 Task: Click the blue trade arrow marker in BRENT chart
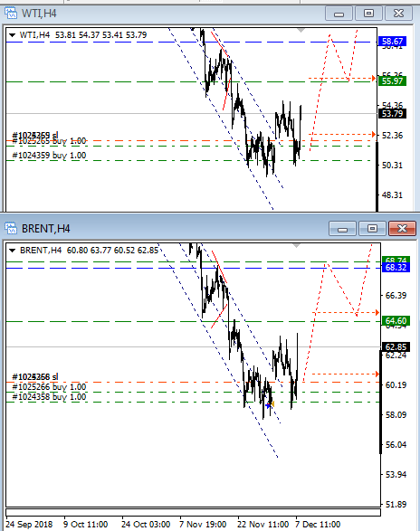pos(269,405)
